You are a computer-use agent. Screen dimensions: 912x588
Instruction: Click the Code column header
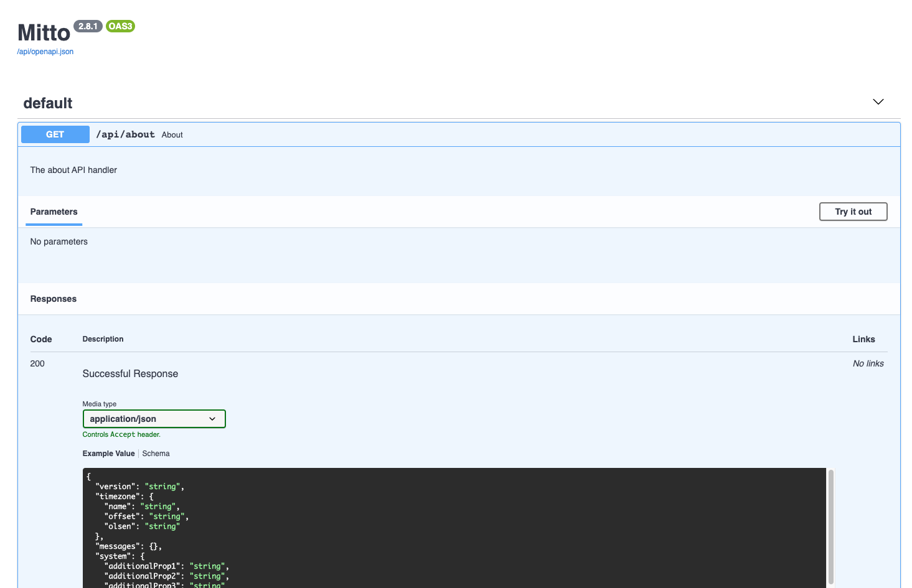point(41,339)
